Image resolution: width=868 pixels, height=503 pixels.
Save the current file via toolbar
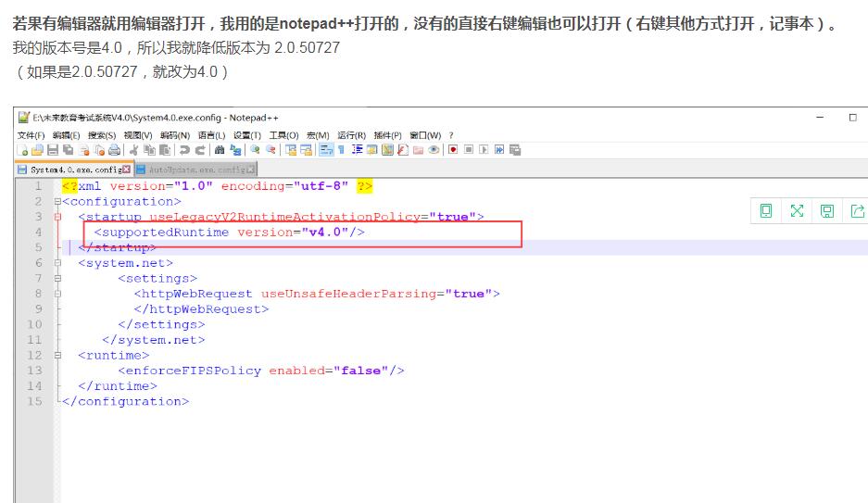click(53, 150)
